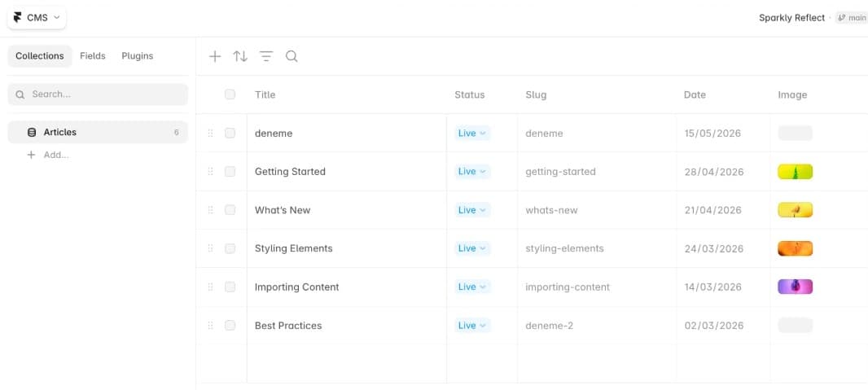Click the Status column header
Screen dimensions: 868x390
pyautogui.click(x=470, y=94)
